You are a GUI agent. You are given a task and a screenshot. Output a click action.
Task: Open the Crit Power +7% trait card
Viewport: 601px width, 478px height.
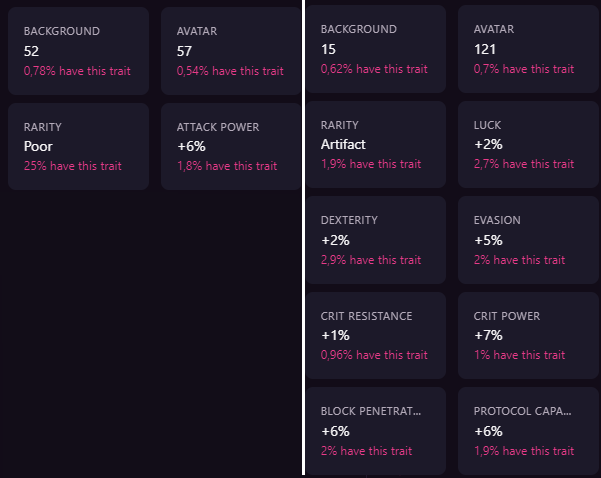pos(528,335)
